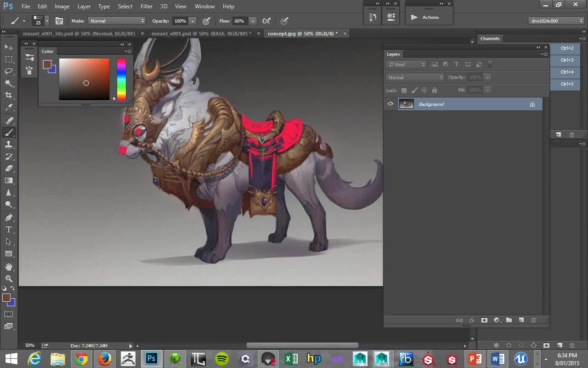This screenshot has width=588, height=368.
Task: Select the Clone Stamp tool
Action: click(9, 144)
